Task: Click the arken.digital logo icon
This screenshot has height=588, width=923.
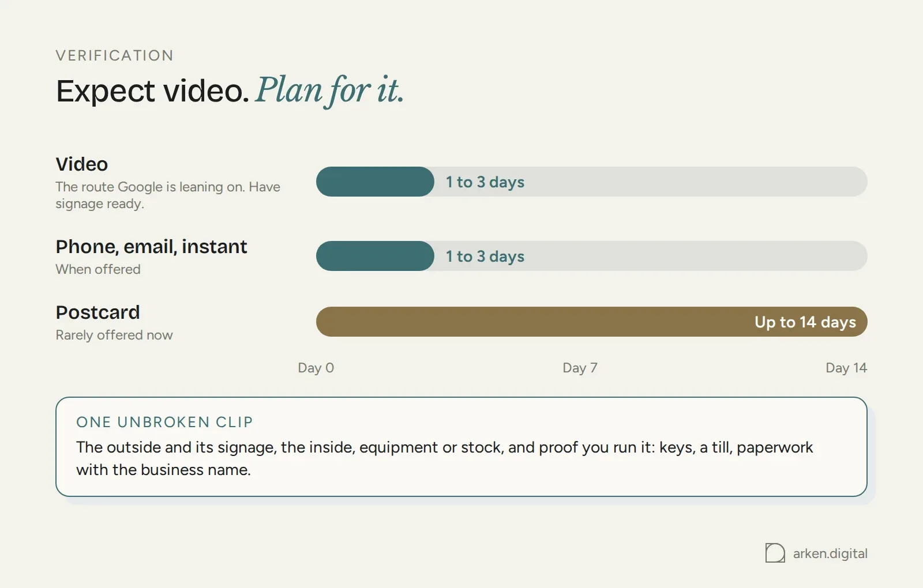Action: coord(775,553)
